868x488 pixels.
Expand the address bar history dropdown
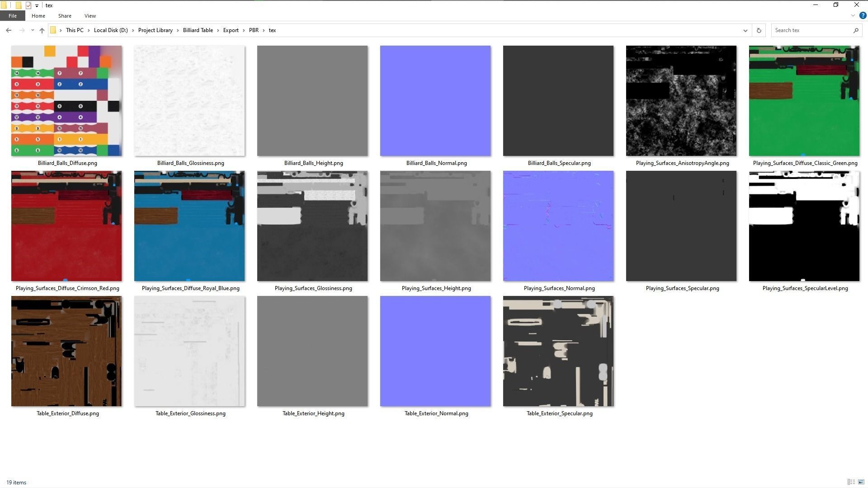point(745,30)
